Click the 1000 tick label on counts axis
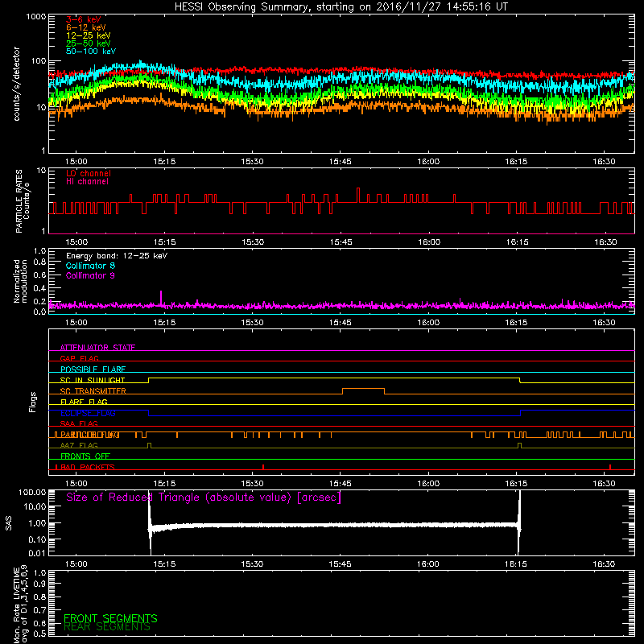 [35, 17]
